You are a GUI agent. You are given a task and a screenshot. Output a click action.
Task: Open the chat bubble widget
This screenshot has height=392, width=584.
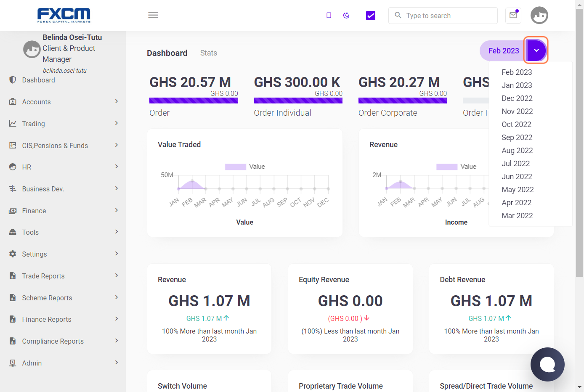point(547,364)
